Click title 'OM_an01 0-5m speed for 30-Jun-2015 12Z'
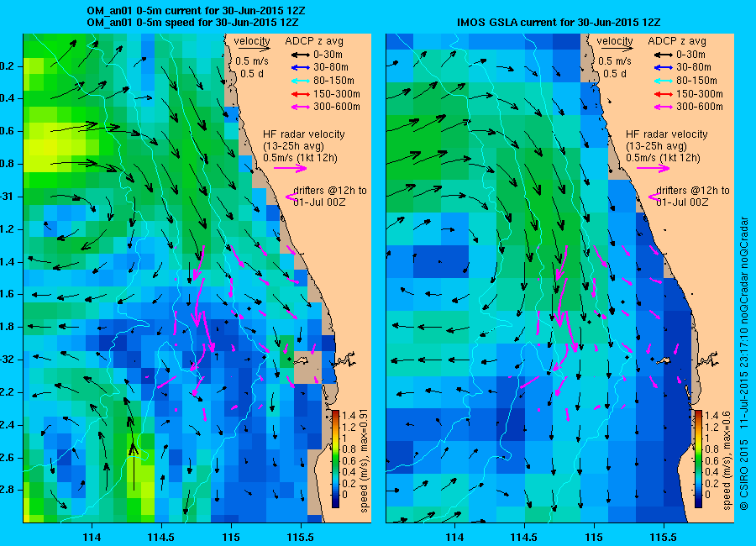This screenshot has height=546, width=756. click(192, 23)
